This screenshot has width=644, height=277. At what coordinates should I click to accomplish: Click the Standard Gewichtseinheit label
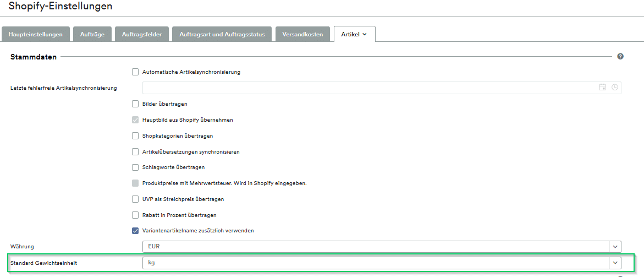point(43,263)
